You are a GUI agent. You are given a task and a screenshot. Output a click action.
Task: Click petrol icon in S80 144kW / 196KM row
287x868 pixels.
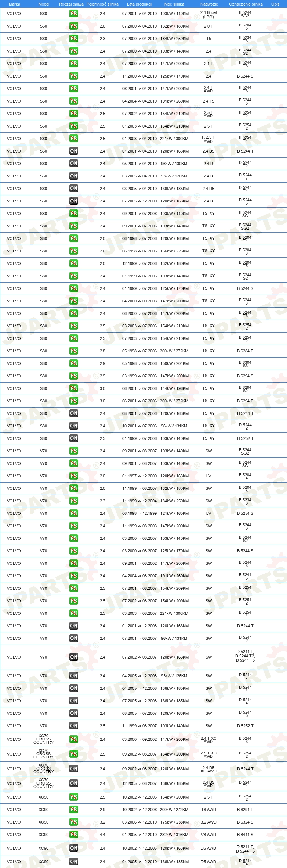73,388
